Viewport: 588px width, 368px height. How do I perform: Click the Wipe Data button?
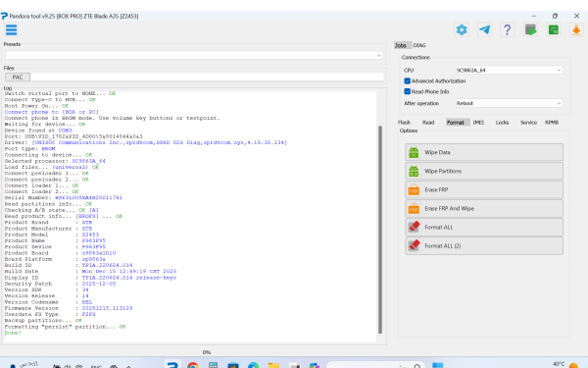[x=484, y=152]
